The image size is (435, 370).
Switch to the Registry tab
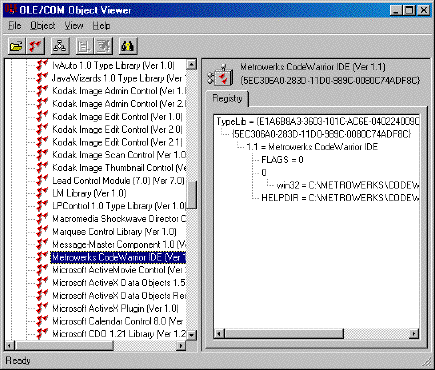(227, 99)
